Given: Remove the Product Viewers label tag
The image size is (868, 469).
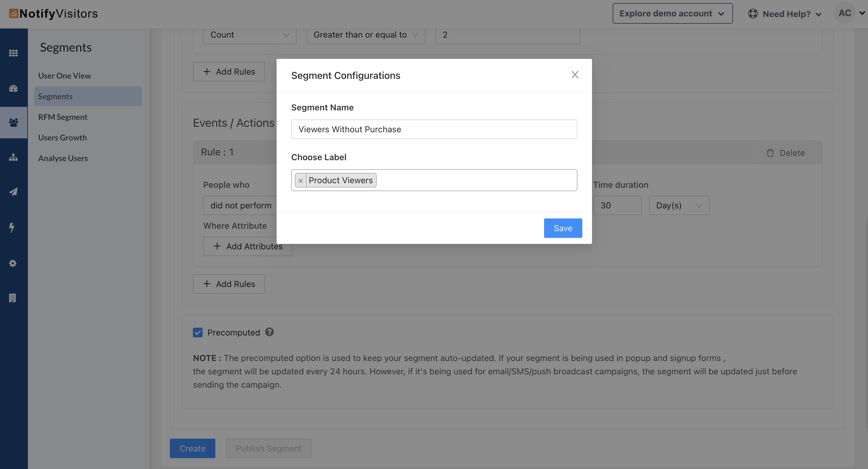Looking at the screenshot, I should (301, 181).
